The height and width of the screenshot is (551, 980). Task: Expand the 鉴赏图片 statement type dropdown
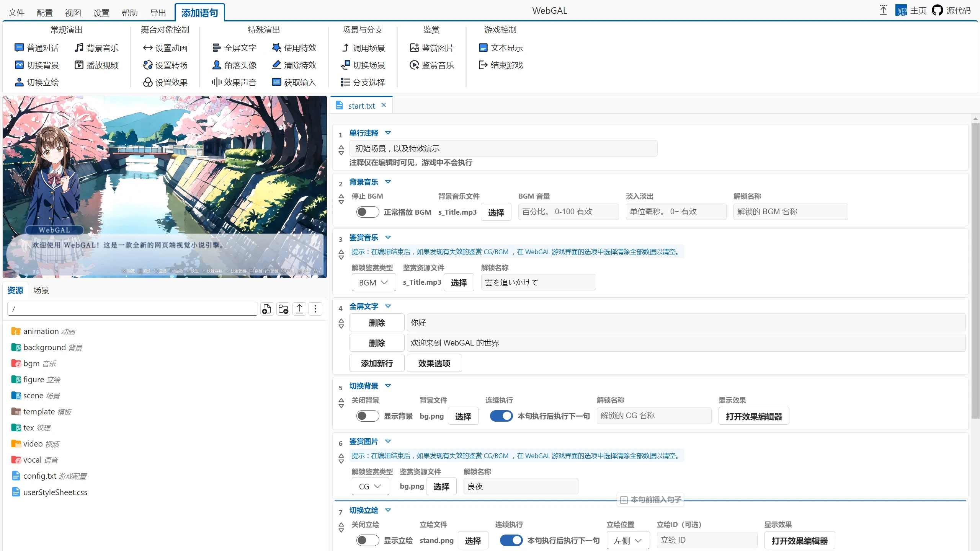pyautogui.click(x=388, y=441)
